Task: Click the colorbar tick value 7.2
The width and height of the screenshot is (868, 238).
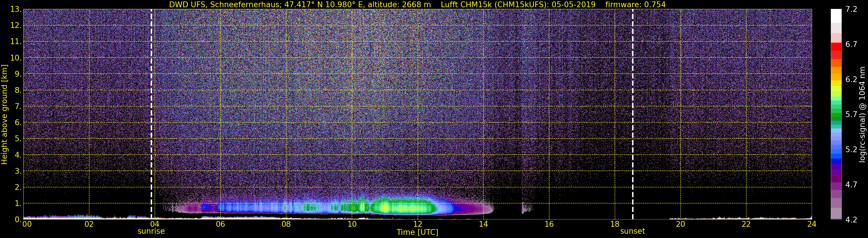Action: click(852, 10)
